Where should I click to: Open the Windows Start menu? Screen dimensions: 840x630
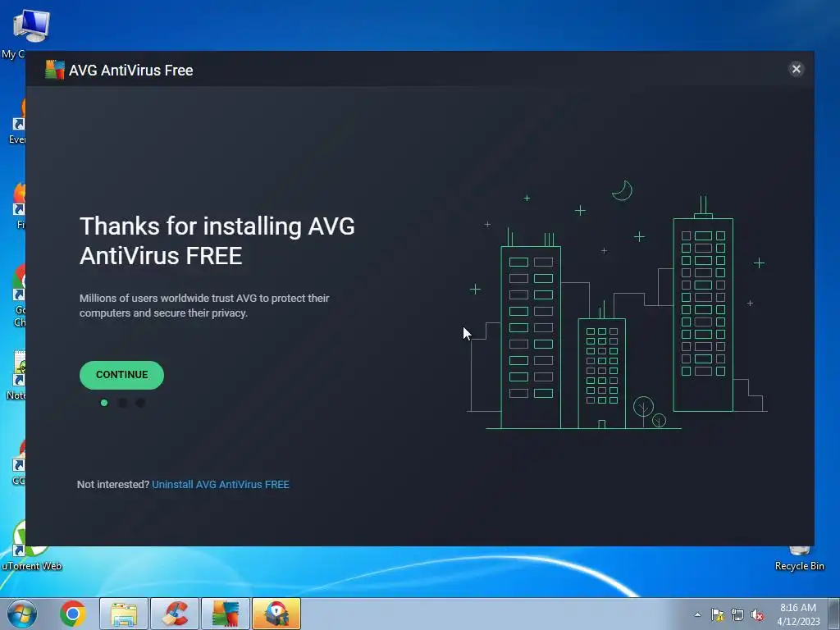click(22, 614)
